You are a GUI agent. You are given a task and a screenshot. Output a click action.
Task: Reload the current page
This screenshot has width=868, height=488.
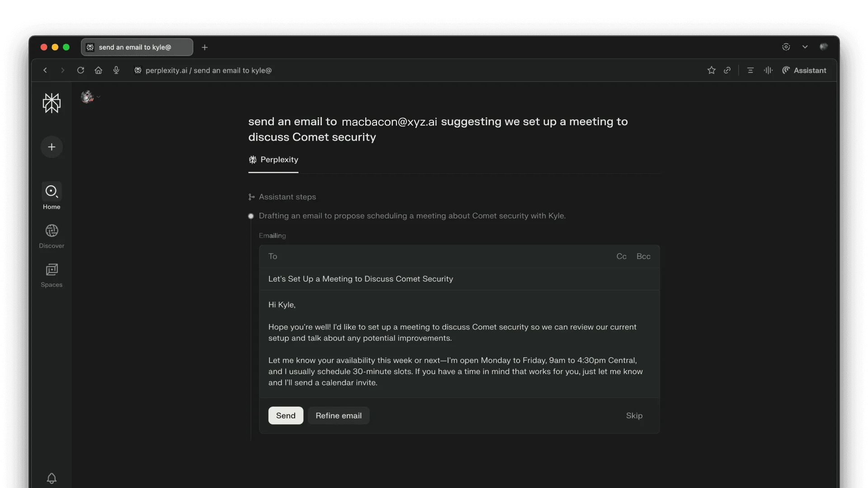(x=80, y=70)
